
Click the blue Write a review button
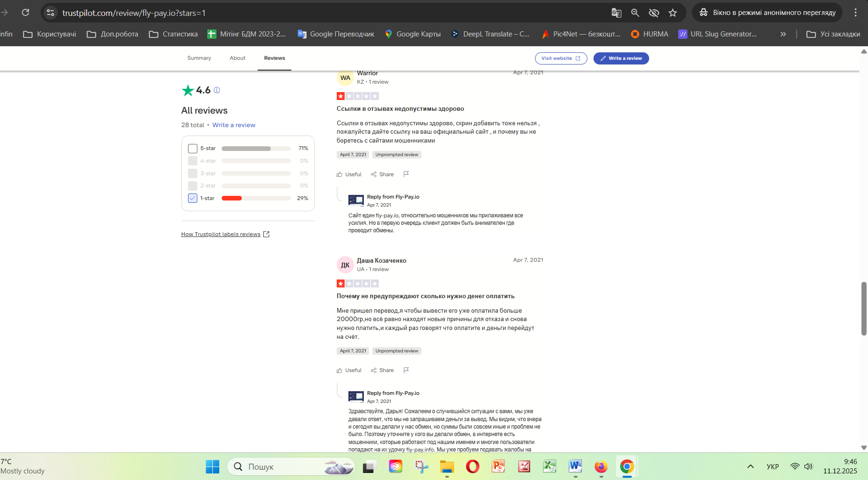click(621, 58)
